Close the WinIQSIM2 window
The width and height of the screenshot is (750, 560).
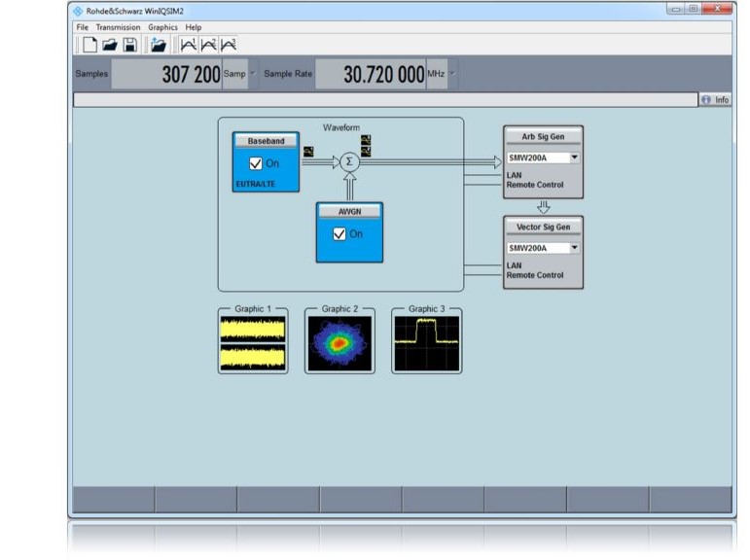717,9
